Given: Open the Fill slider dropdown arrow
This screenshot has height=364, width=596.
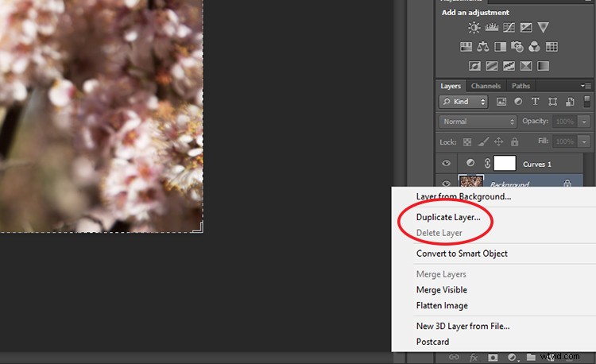Looking at the screenshot, I should [x=584, y=141].
